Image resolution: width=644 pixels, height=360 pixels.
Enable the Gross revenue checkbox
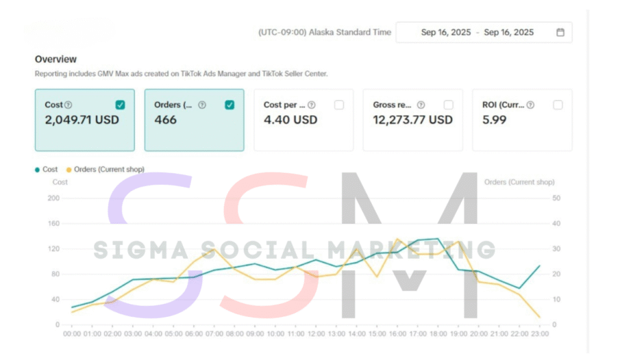tap(449, 105)
